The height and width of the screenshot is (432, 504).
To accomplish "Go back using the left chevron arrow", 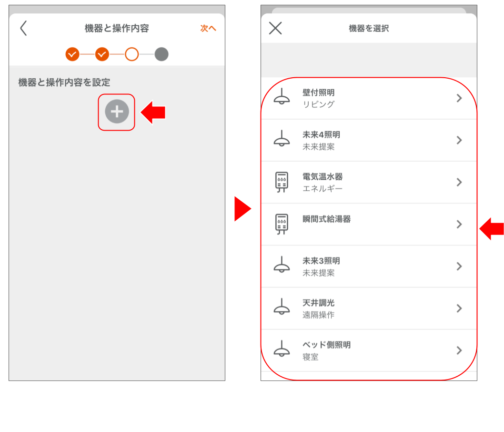I will click(23, 29).
